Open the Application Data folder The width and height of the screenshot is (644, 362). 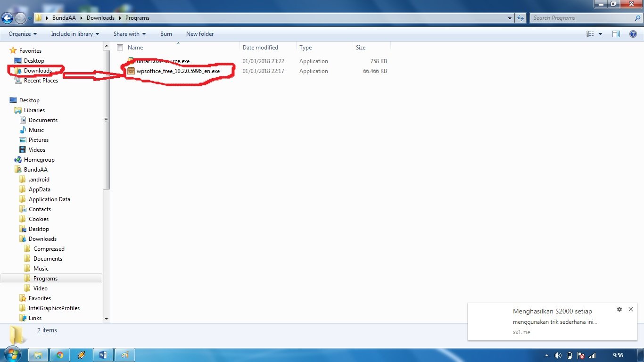(x=50, y=199)
